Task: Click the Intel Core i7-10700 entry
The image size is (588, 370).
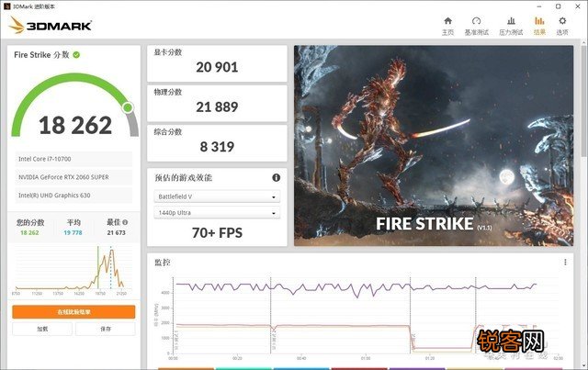Action: point(73,159)
